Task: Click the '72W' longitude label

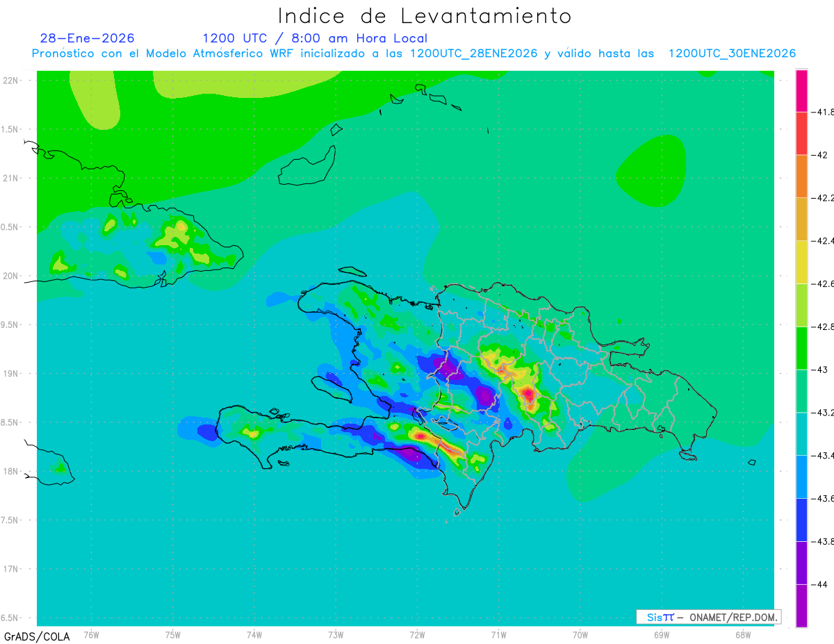Action: 417,635
